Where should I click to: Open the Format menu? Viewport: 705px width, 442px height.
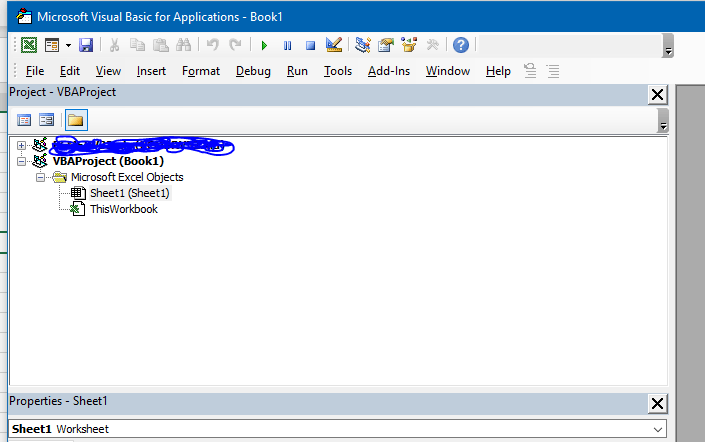(201, 71)
